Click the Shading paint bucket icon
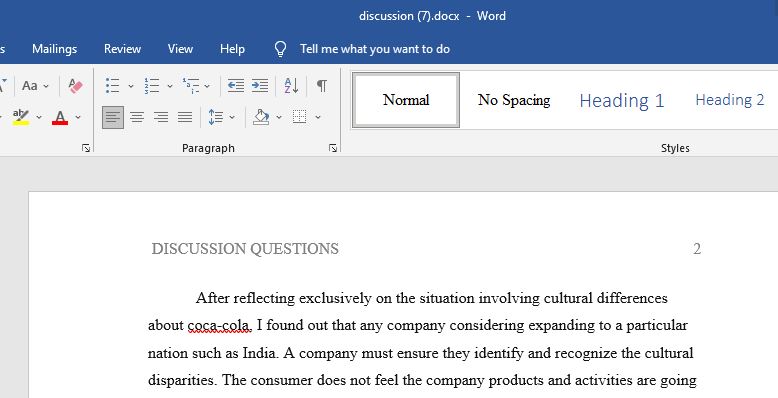The width and height of the screenshot is (778, 398). coord(261,117)
